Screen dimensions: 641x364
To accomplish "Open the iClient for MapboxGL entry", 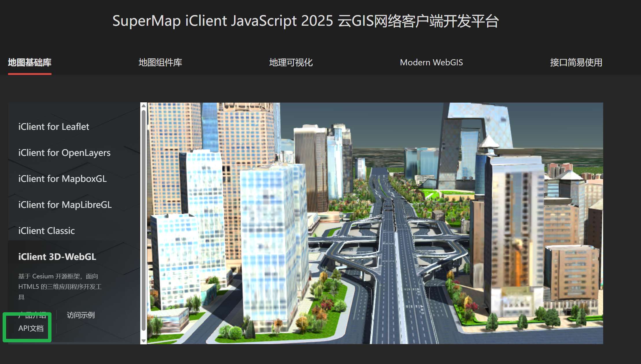I will point(62,179).
